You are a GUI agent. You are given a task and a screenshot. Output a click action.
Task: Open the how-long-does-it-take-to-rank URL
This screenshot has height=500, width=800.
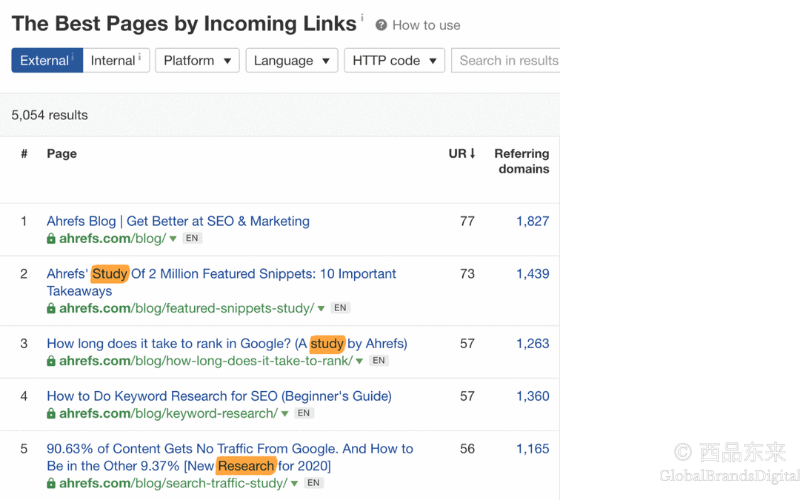206,361
